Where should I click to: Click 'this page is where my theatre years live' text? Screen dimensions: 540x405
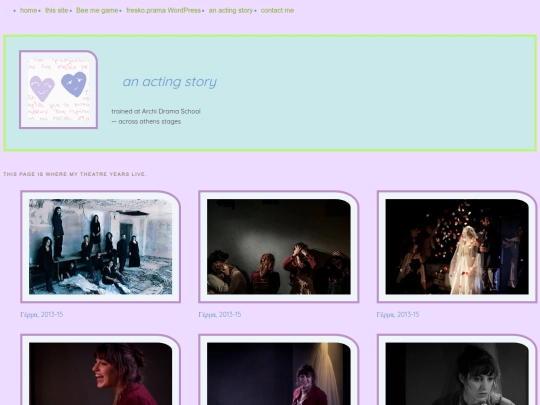pos(75,174)
